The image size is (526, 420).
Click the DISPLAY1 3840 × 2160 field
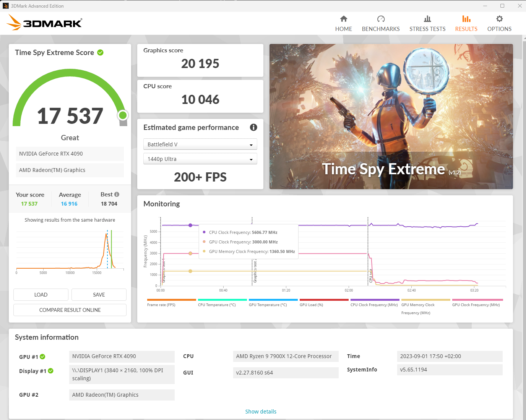tap(122, 375)
